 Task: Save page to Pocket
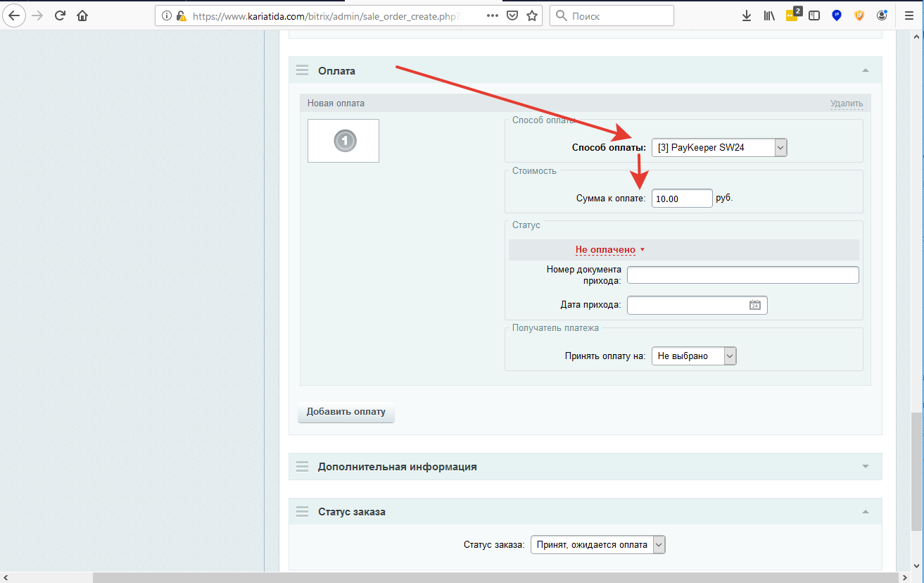[513, 15]
